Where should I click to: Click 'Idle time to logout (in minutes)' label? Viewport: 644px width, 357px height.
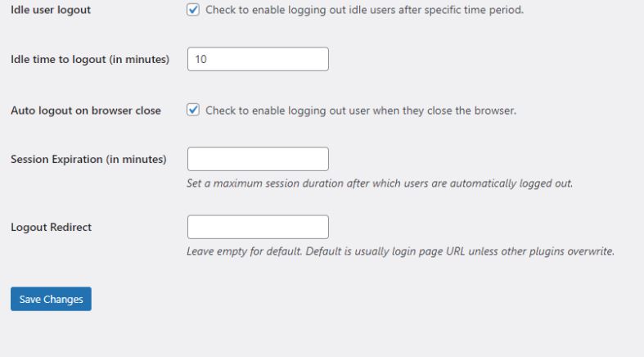[90, 60]
